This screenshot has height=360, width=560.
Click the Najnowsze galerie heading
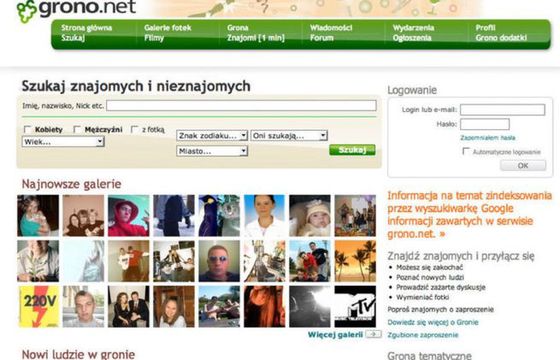(x=71, y=184)
